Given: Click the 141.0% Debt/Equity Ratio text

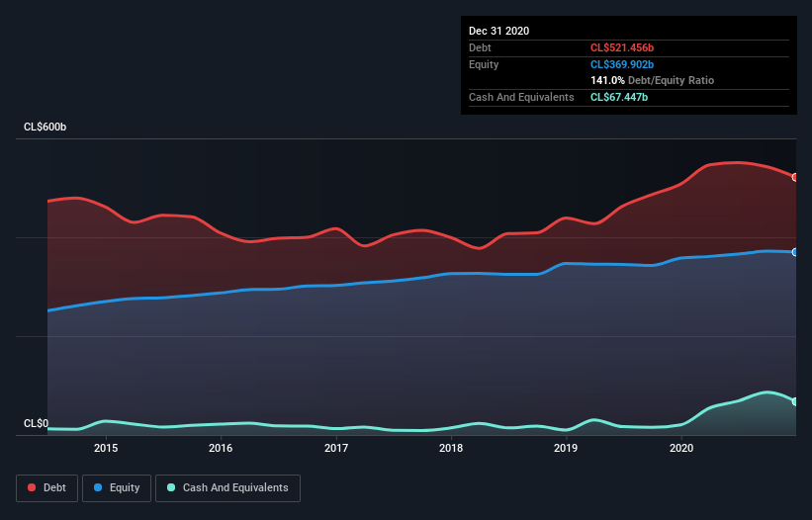Looking at the screenshot, I should click(653, 80).
